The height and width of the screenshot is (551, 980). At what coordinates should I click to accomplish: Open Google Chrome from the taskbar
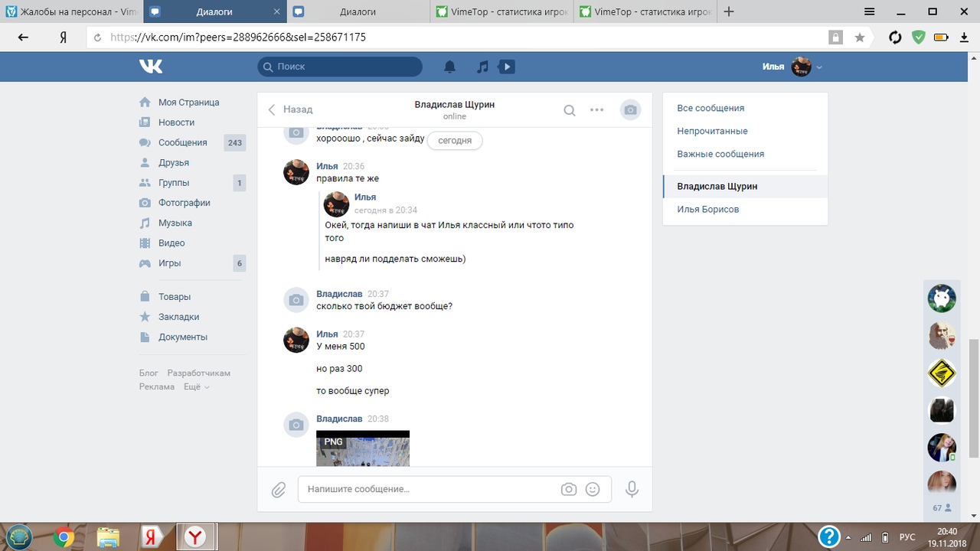64,537
